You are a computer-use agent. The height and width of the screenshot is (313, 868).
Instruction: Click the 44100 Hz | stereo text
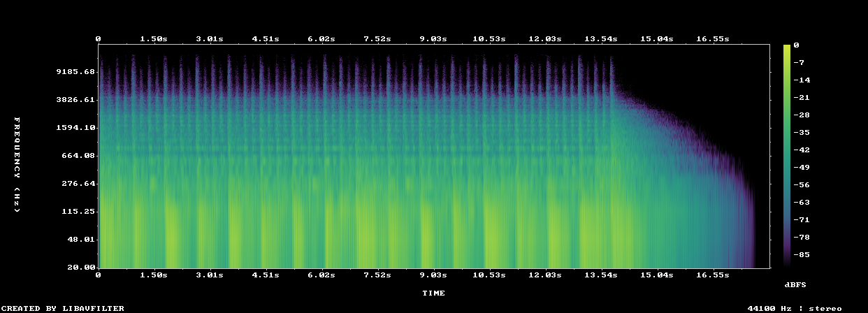pos(795,308)
